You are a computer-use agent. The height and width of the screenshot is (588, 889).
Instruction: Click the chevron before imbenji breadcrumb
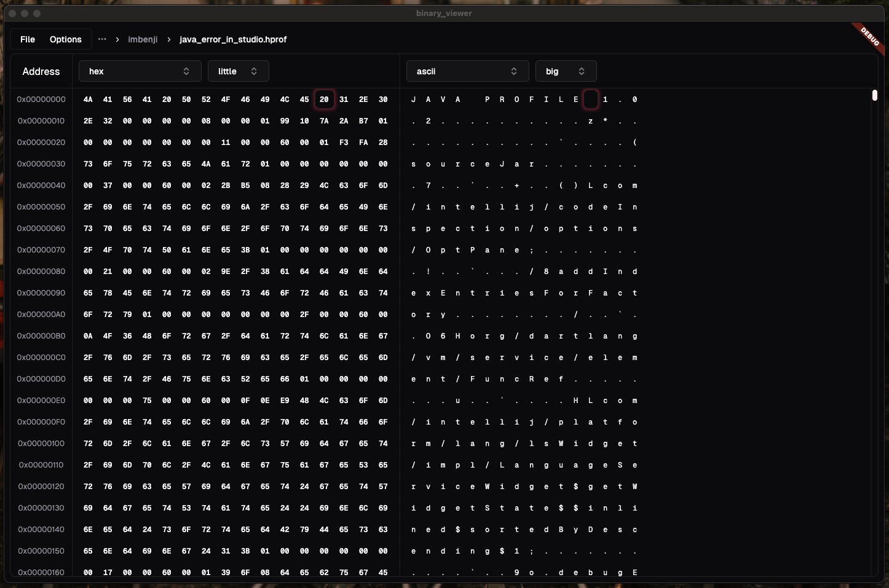click(x=116, y=39)
